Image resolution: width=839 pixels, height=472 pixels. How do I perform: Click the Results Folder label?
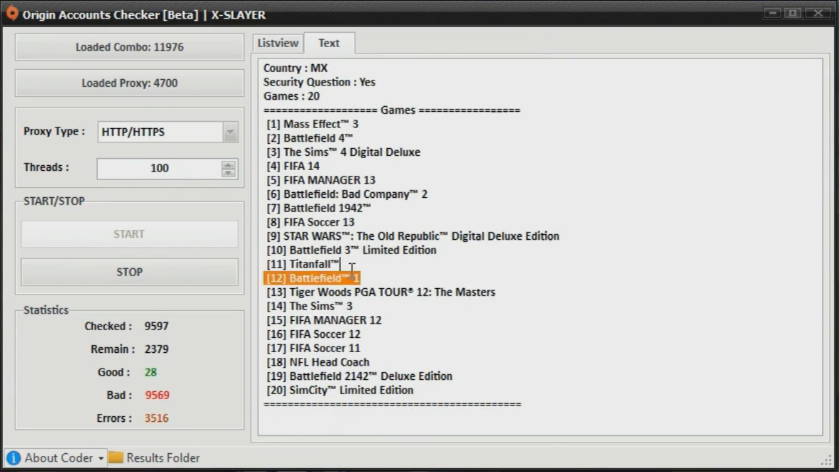point(163,458)
